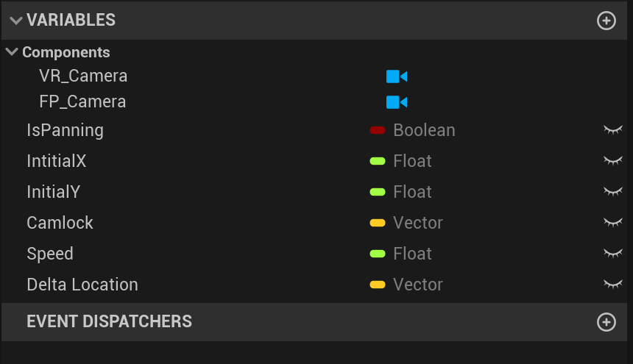Toggle the closed eye visibility for IsPanning
The height and width of the screenshot is (364, 633).
(x=612, y=130)
